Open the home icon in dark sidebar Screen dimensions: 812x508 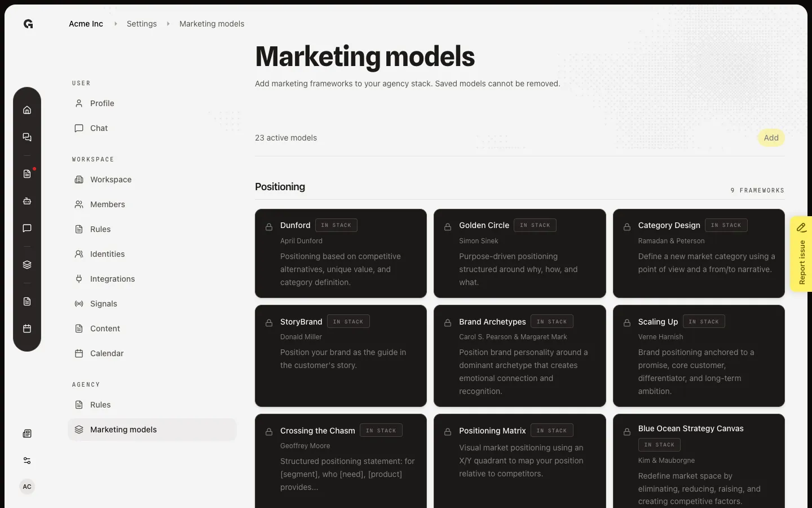27,110
